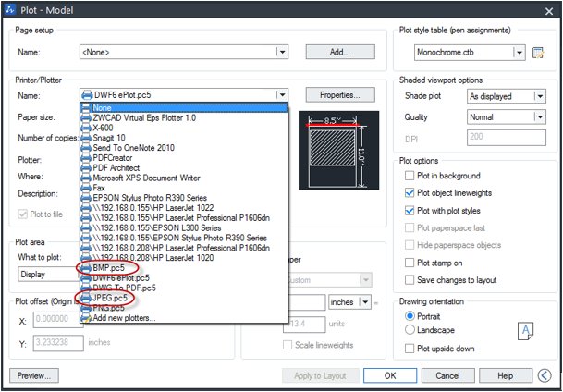This screenshot has width=563, height=392.
Task: Click the plot offset X input field
Action: point(56,320)
